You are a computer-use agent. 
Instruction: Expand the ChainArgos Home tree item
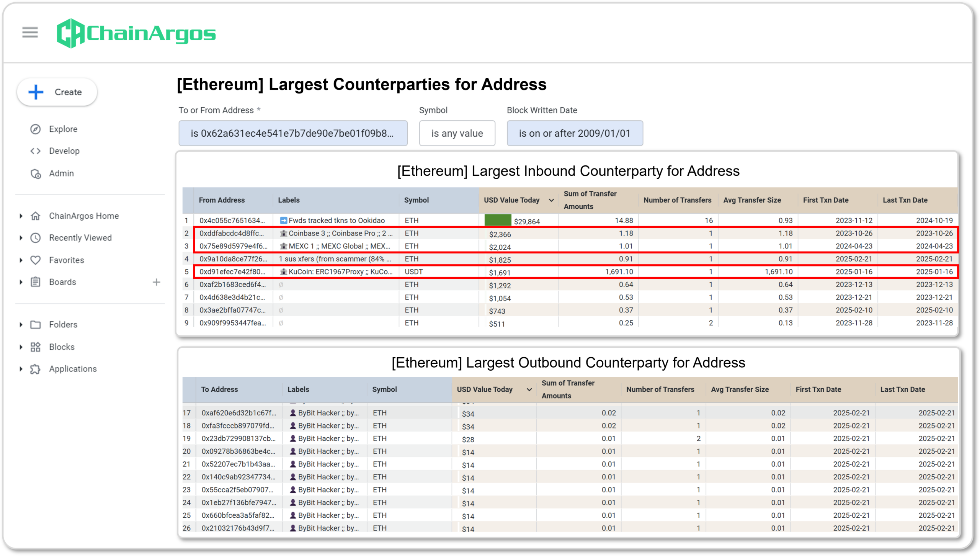(x=21, y=216)
